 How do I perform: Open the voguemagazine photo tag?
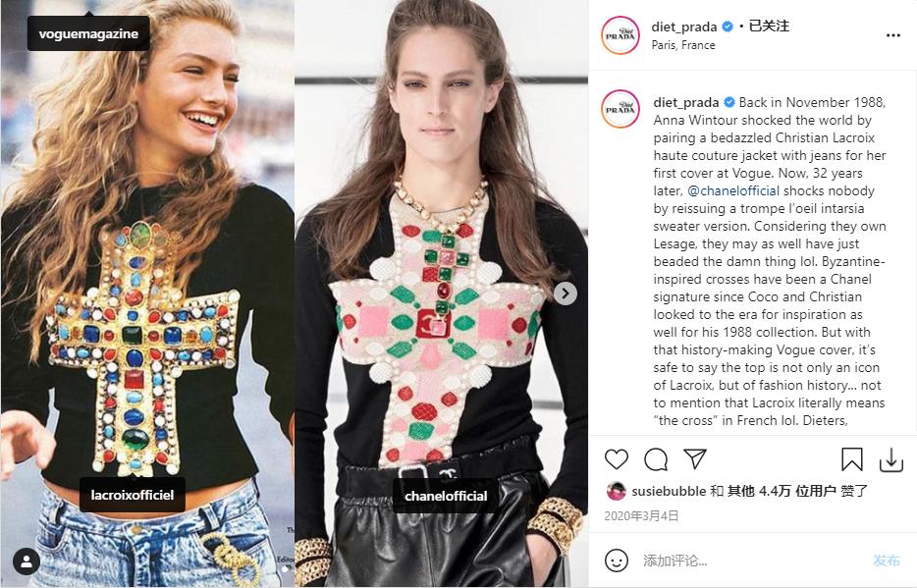tap(88, 34)
